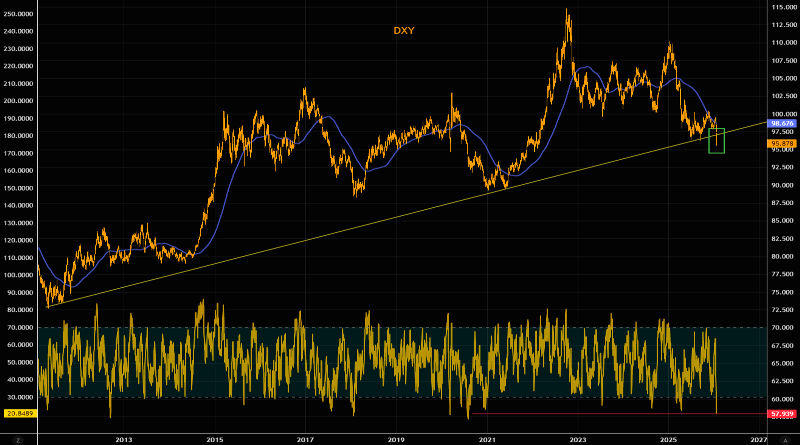The height and width of the screenshot is (445, 800).
Task: Click 2023 on the time axis
Action: coord(578,438)
